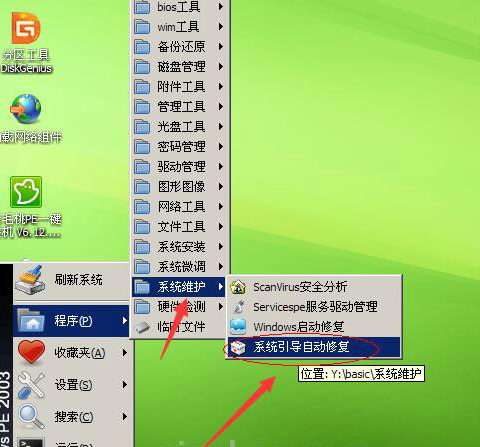Open the DiskGenius partition tool desktop icon

[x=26, y=29]
